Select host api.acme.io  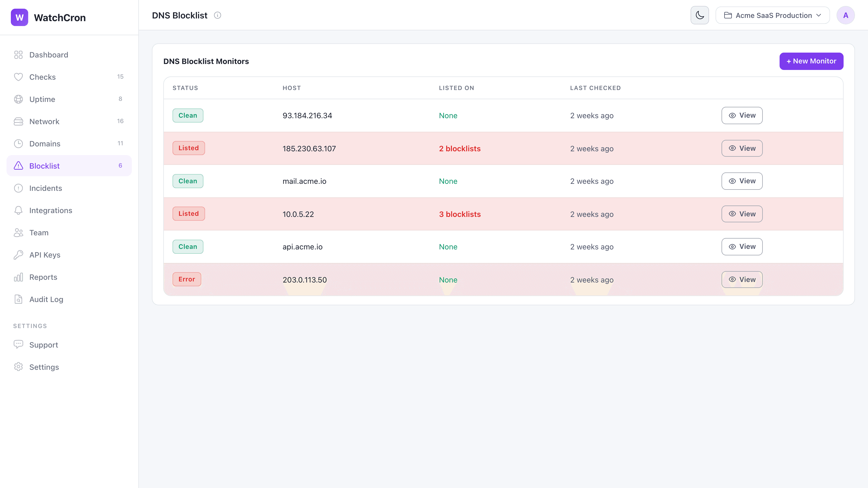[x=302, y=247]
